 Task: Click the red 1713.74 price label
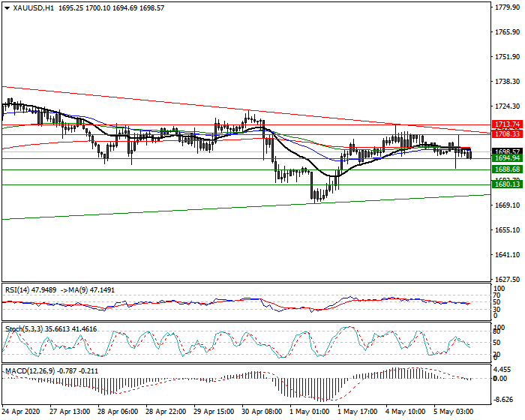click(507, 124)
